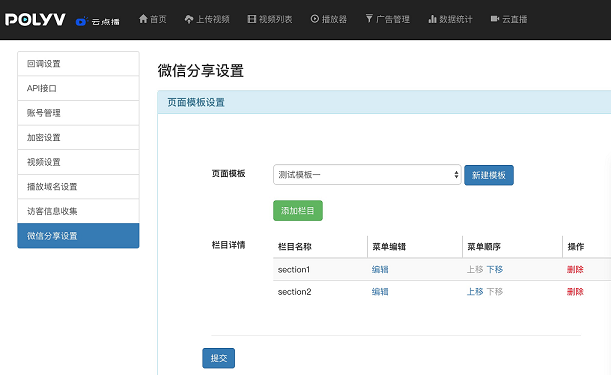Open 广告管理 in top navigation
This screenshot has width=611, height=375.
pyautogui.click(x=387, y=19)
